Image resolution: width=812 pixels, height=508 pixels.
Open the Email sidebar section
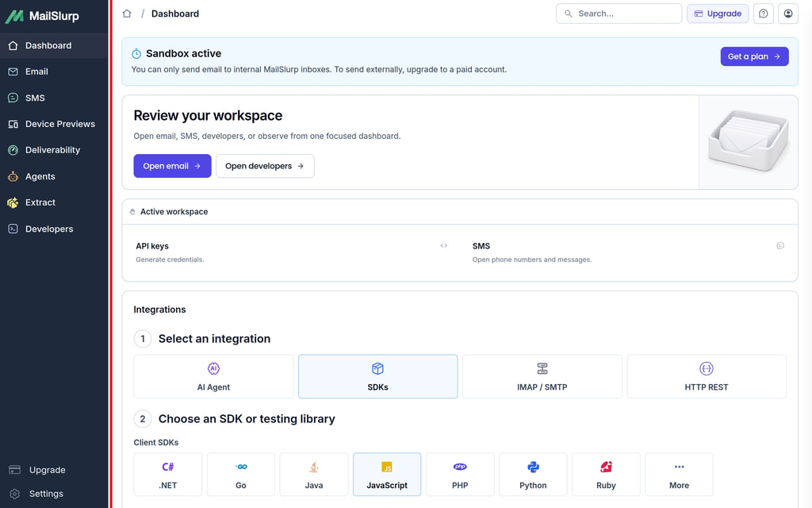tap(54, 71)
